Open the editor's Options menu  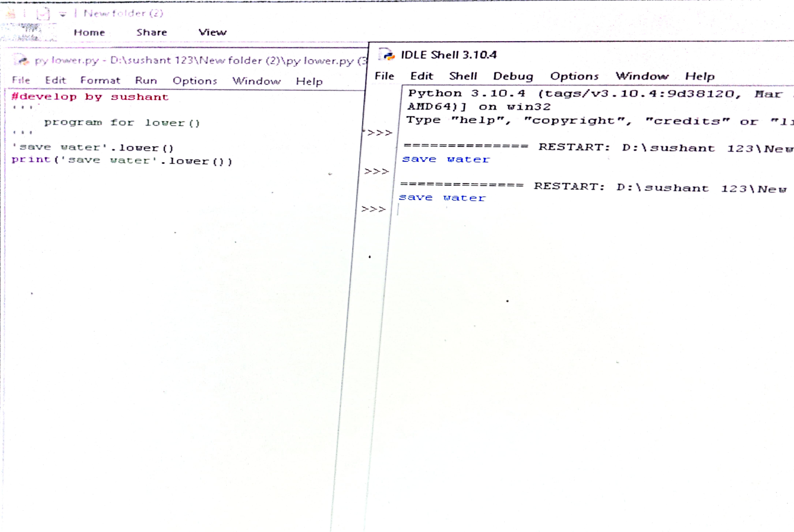coord(195,81)
